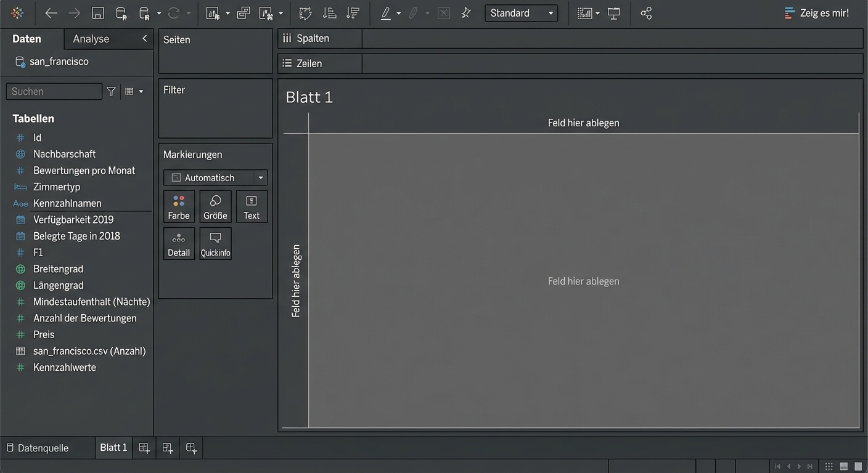
Task: Click the share workbook icon
Action: point(645,14)
